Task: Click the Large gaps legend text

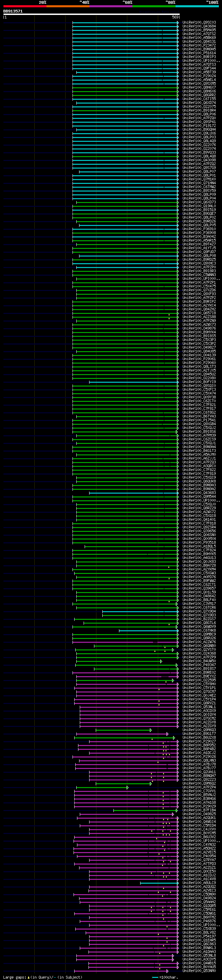Action: 15,977
